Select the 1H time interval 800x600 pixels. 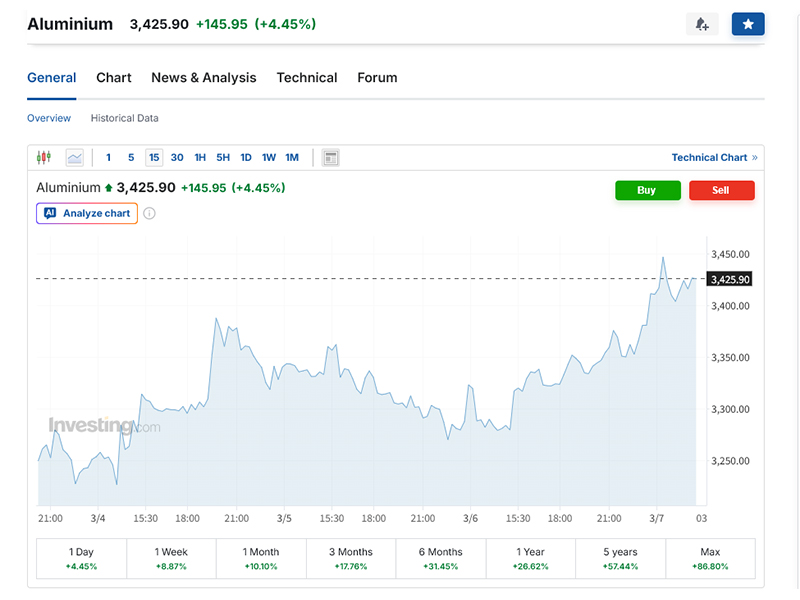click(200, 157)
